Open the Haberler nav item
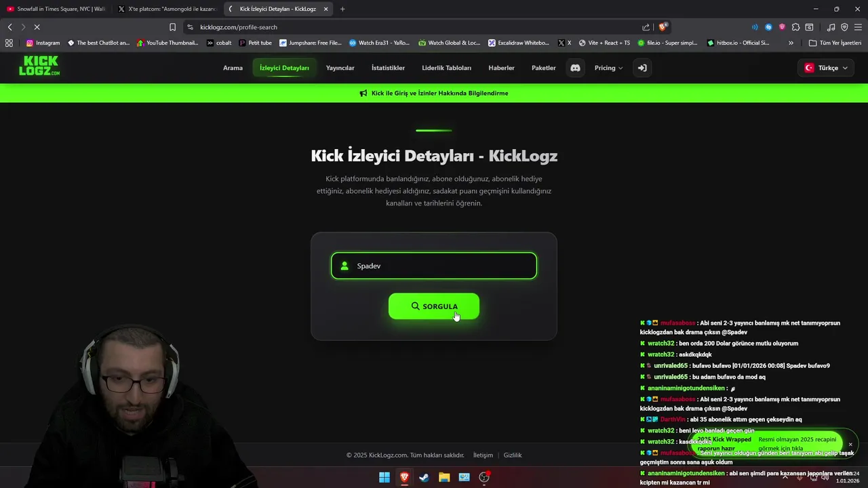Image resolution: width=868 pixels, height=488 pixels. (501, 68)
